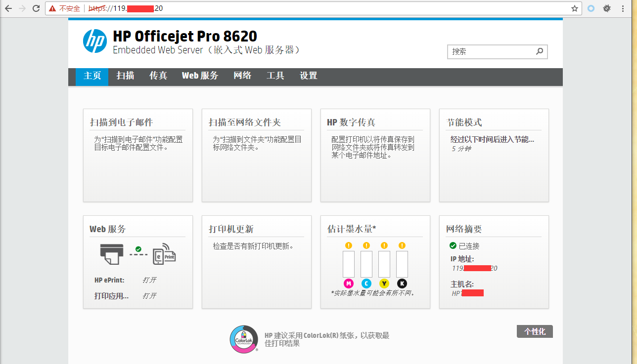Click HP ePrint: label
Image resolution: width=637 pixels, height=364 pixels.
click(109, 280)
